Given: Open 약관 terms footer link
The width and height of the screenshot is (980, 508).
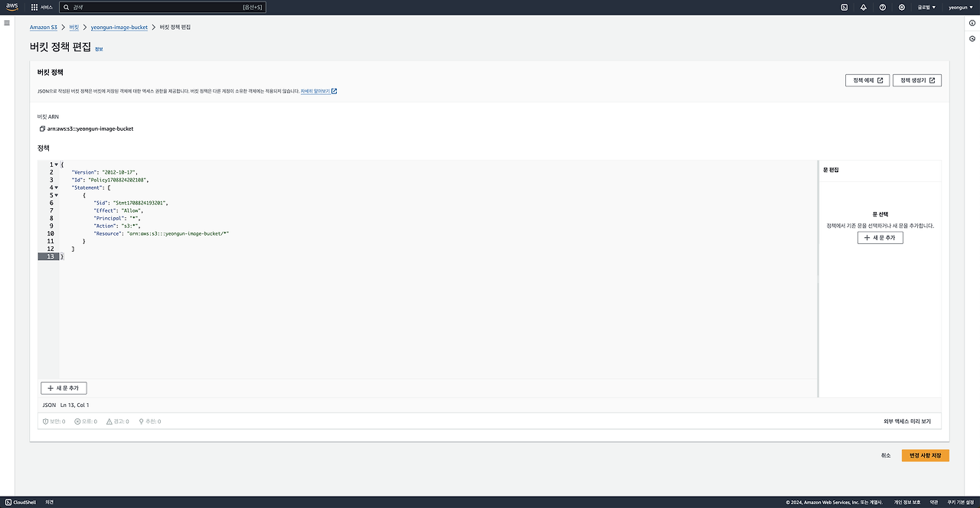Looking at the screenshot, I should [934, 503].
